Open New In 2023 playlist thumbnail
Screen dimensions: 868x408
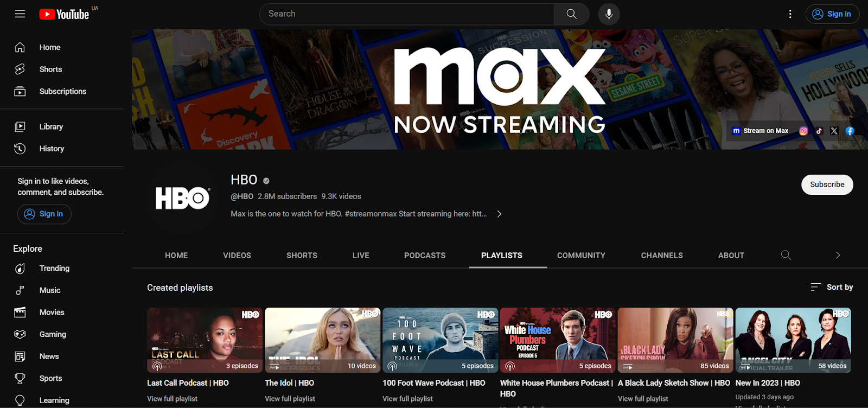793,340
